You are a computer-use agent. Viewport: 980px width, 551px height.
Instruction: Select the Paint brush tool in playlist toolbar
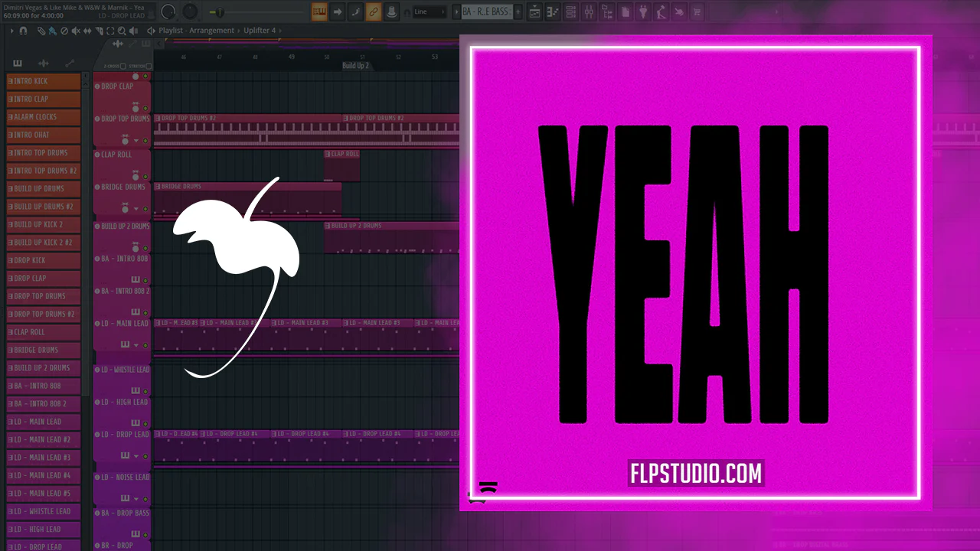click(52, 31)
